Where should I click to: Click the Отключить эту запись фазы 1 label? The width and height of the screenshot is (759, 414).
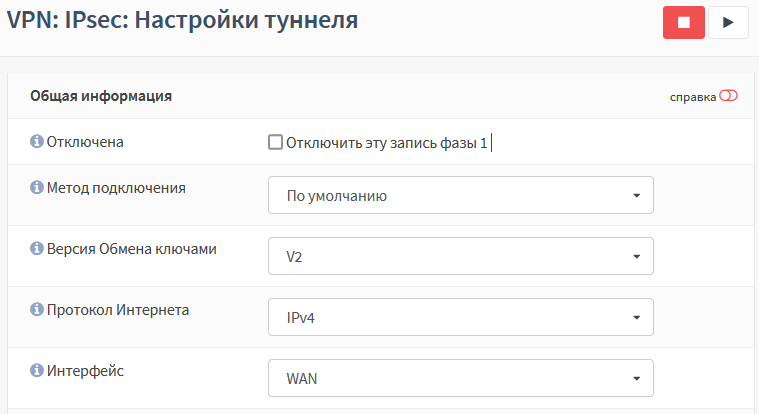pyautogui.click(x=387, y=143)
